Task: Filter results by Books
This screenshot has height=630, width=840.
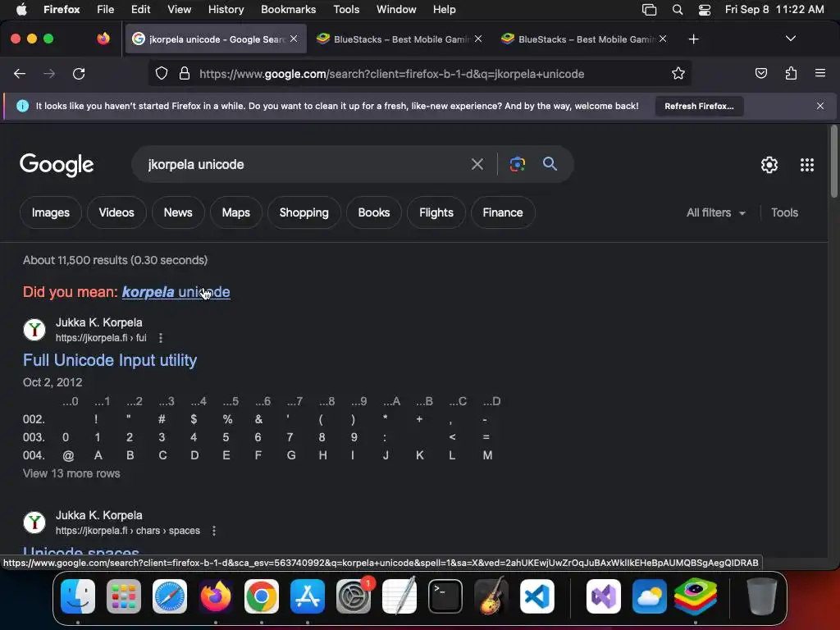Action: tap(374, 212)
